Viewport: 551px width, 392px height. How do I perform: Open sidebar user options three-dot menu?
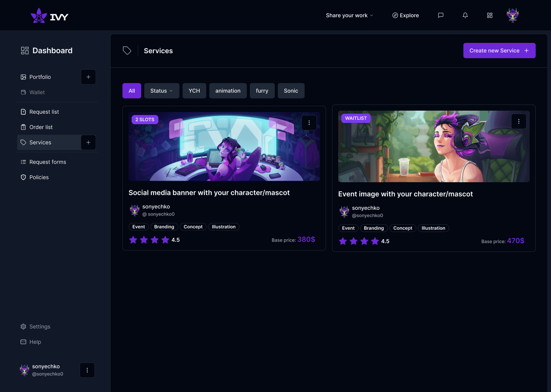coord(87,370)
